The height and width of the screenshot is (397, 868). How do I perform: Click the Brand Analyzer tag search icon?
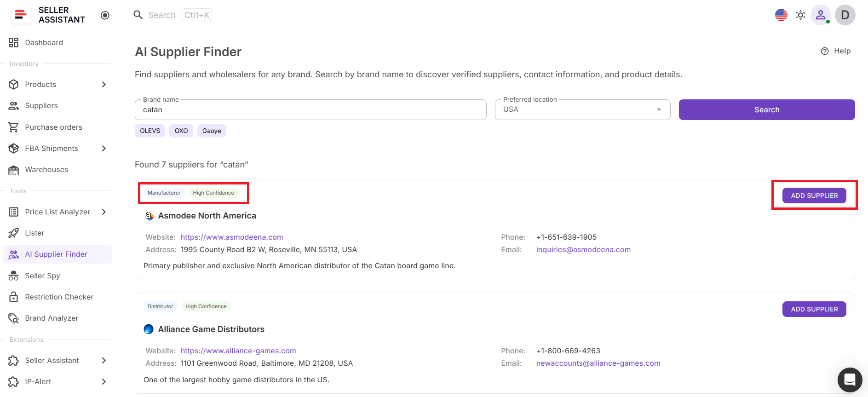(14, 318)
